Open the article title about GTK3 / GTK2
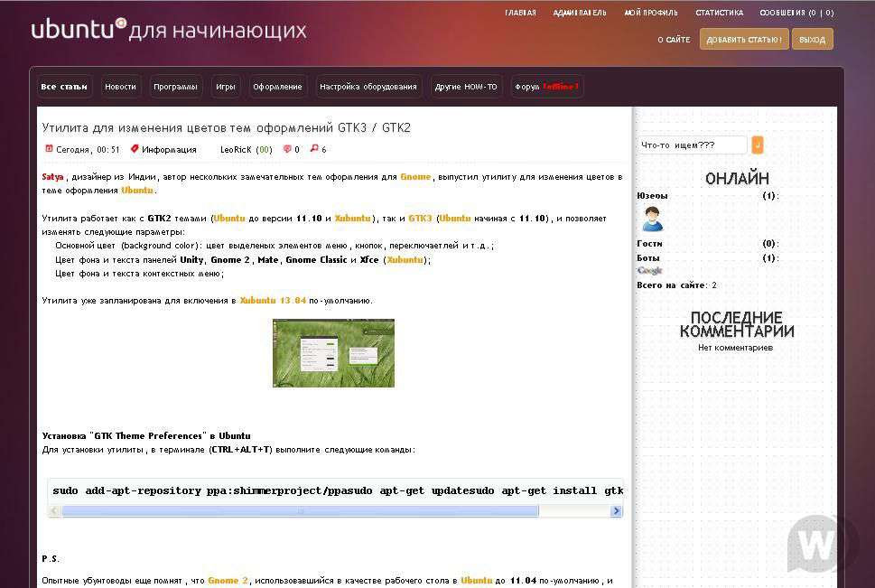This screenshot has width=875, height=588. [x=226, y=128]
